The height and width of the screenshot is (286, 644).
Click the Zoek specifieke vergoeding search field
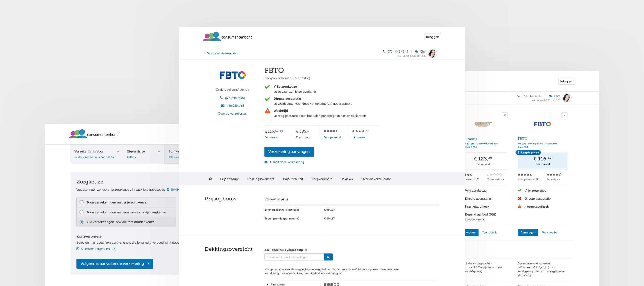pos(294,257)
